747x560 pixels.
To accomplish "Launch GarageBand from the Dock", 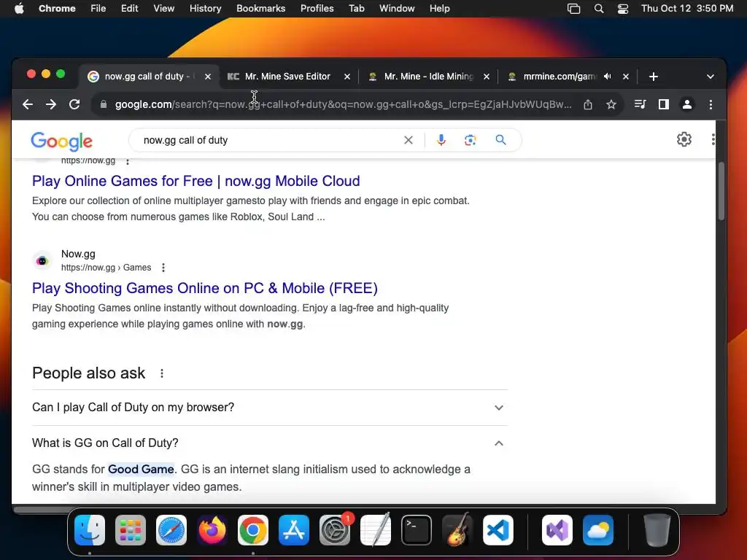I will [457, 529].
